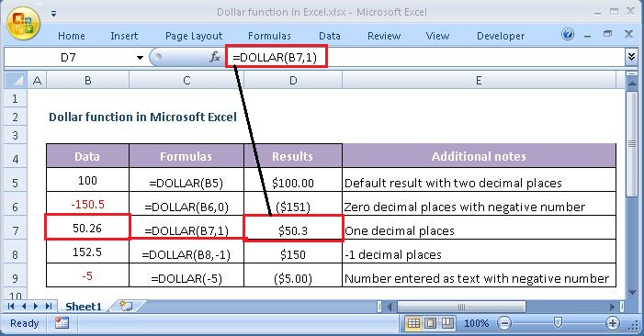
Task: Select result cell showing $50.3
Action: 293,228
